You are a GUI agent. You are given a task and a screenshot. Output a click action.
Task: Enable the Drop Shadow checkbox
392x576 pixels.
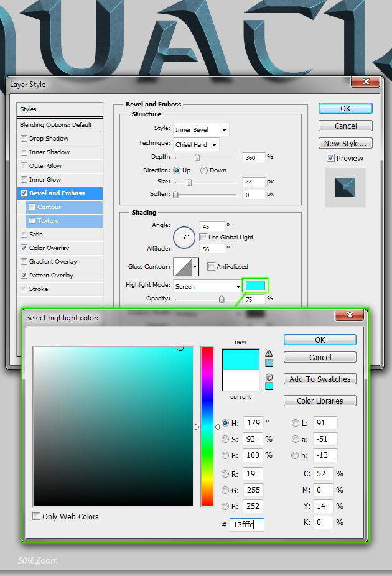[24, 139]
